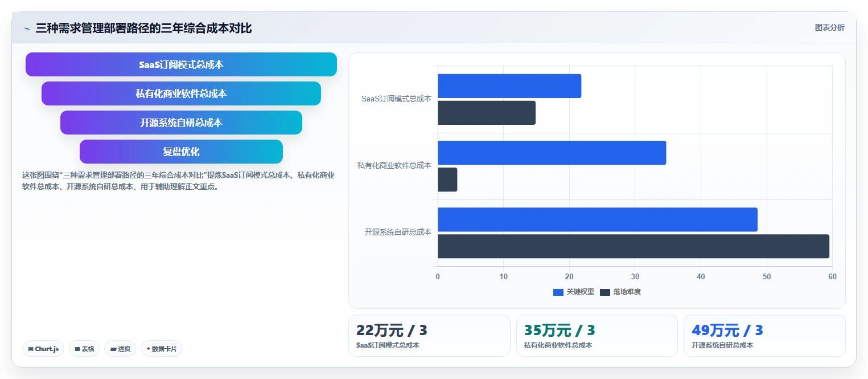The height and width of the screenshot is (379, 868).
Task: Click the 私有化商业软件总成本 y-axis label
Action: coord(394,165)
